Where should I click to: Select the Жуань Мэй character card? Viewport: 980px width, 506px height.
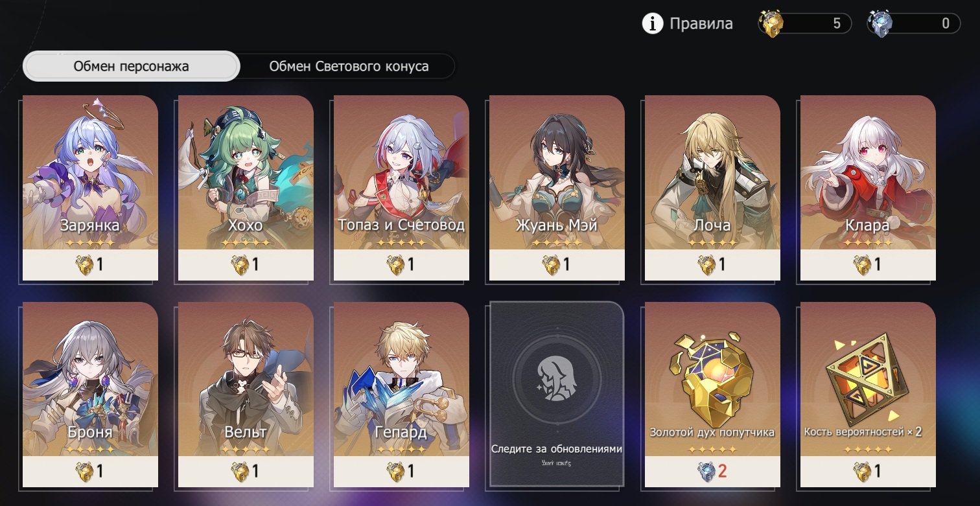[557, 188]
